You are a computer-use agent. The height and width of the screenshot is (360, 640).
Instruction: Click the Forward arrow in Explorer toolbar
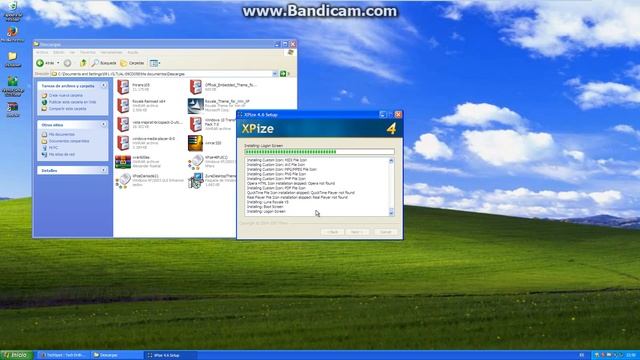coord(67,63)
